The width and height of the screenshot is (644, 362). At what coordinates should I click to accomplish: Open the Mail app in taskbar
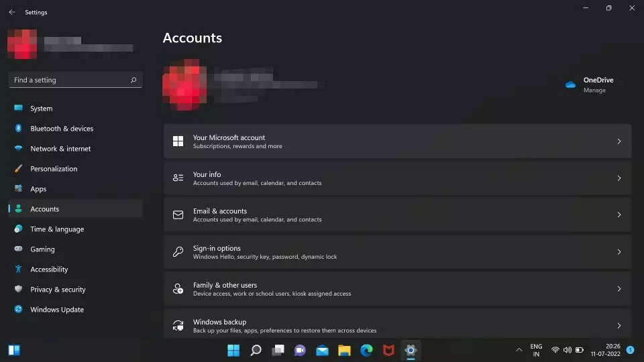[x=322, y=350]
